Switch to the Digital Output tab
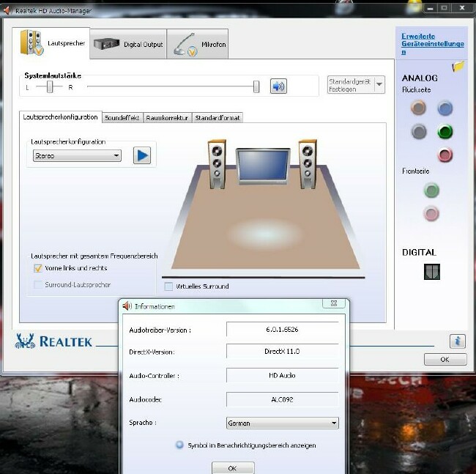 [x=128, y=44]
